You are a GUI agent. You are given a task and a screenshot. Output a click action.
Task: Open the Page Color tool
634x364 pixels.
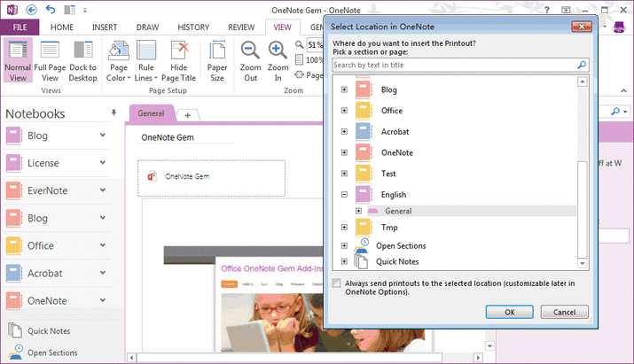(x=119, y=60)
